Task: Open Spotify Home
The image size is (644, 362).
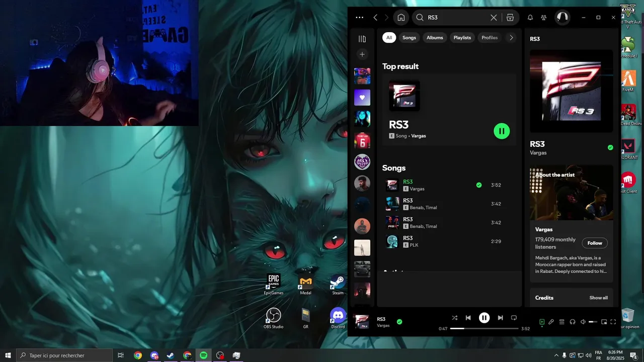Action: 401,18
